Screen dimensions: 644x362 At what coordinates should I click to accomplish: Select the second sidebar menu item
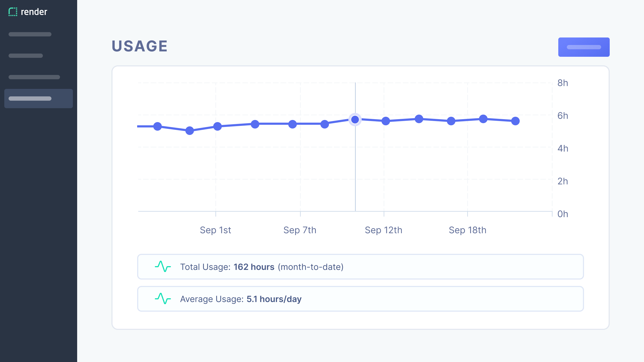point(26,56)
